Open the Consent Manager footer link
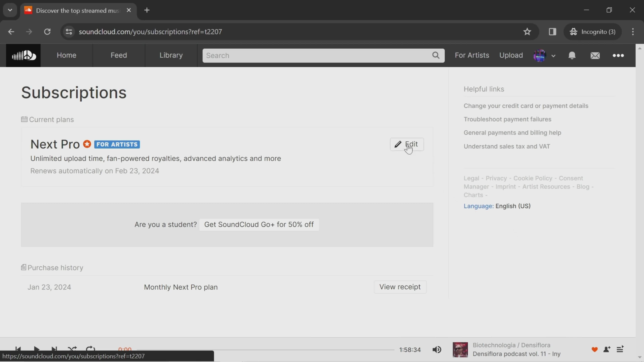The width and height of the screenshot is (644, 362). tap(523, 182)
